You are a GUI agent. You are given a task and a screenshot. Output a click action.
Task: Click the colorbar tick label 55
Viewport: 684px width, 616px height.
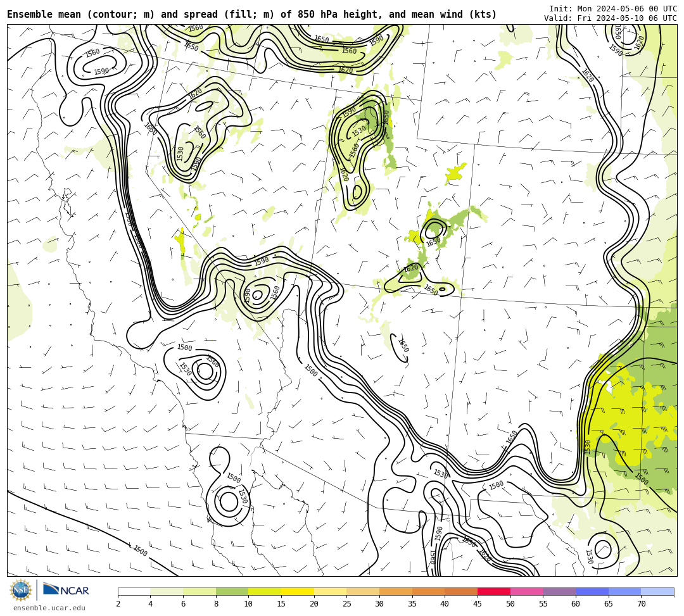[x=543, y=604]
